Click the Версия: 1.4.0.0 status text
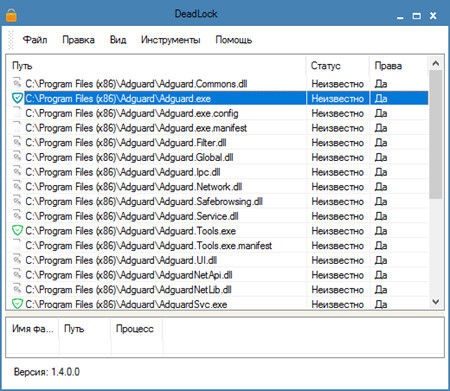 coord(47,372)
